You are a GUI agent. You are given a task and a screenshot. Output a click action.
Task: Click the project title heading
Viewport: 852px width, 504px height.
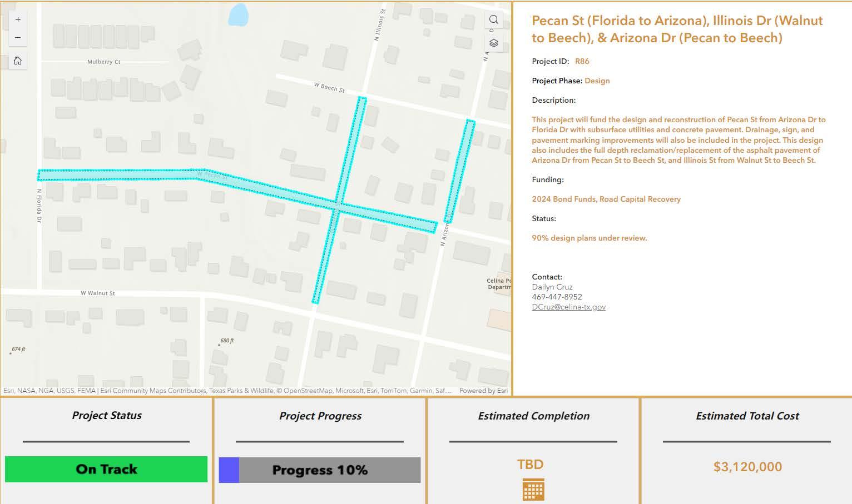[x=677, y=29]
